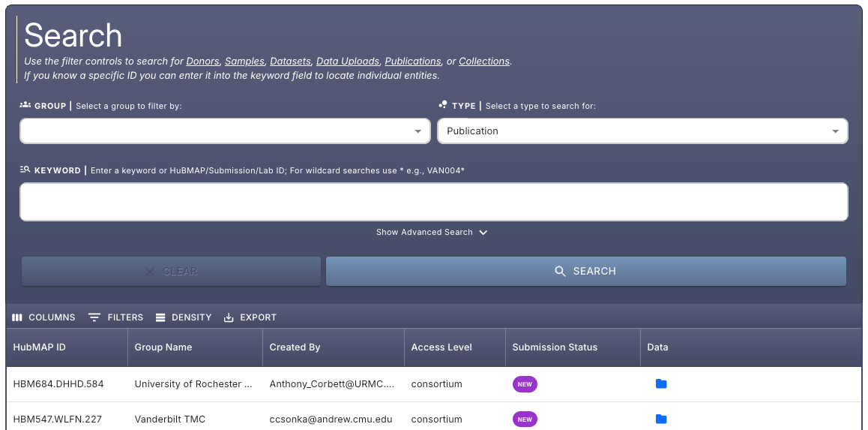Open the Collections link
Screen dimensions: 868x430
coord(483,62)
